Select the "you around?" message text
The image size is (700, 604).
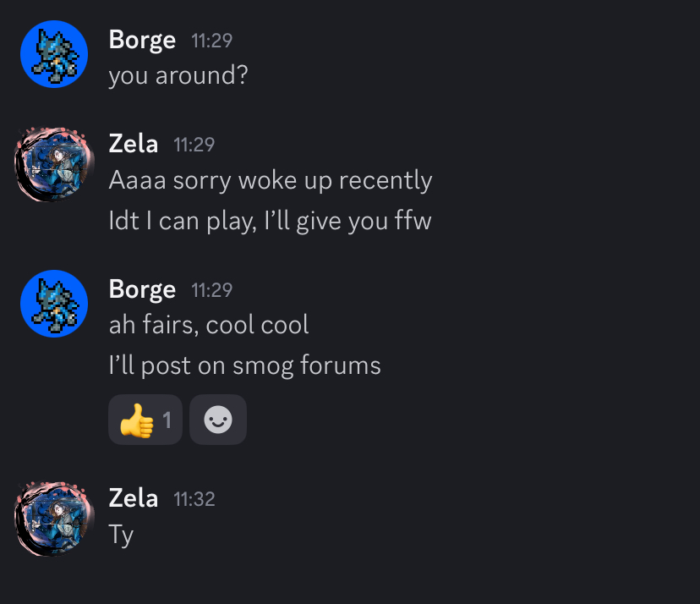[178, 76]
